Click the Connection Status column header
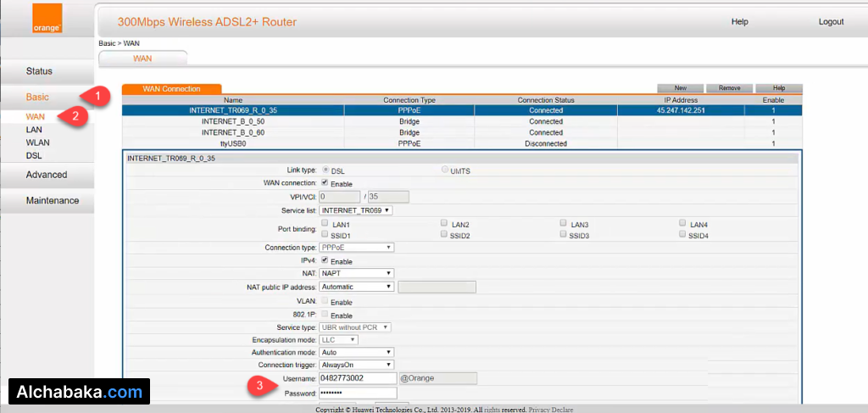The height and width of the screenshot is (413, 868). 546,100
